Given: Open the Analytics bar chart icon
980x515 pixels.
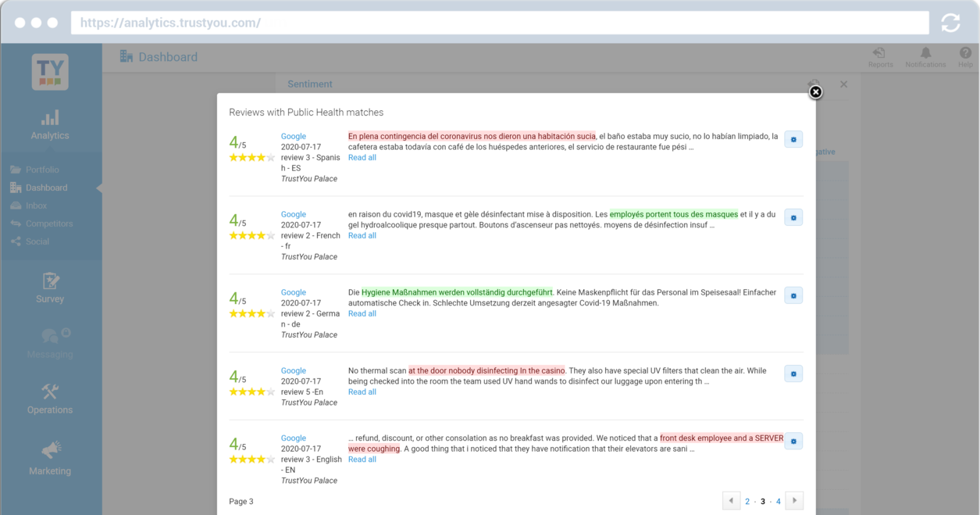Looking at the screenshot, I should click(50, 118).
